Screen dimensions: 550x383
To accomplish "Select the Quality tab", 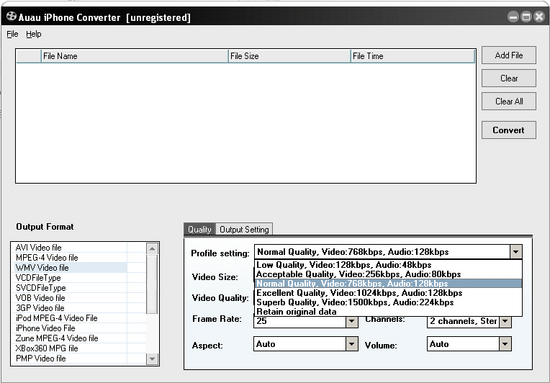I will [200, 229].
